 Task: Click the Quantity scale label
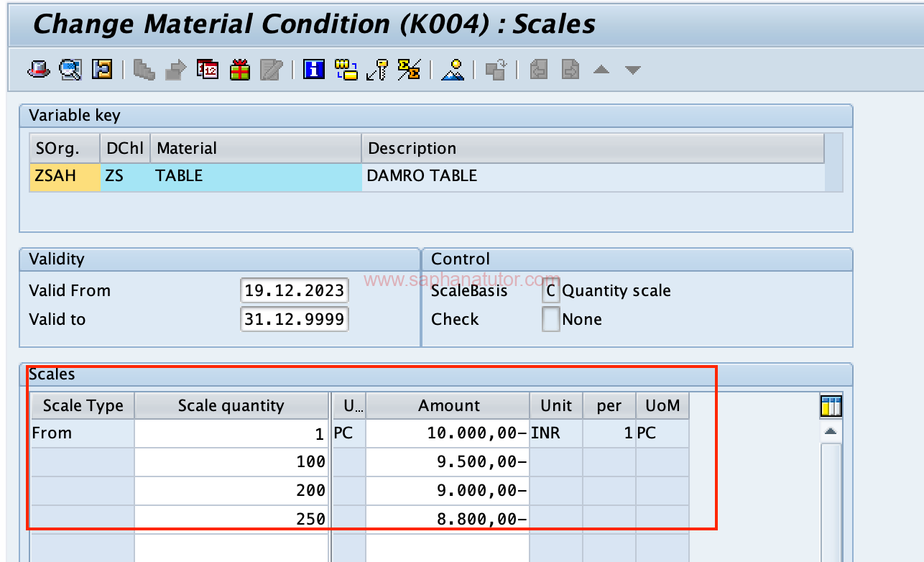click(616, 291)
